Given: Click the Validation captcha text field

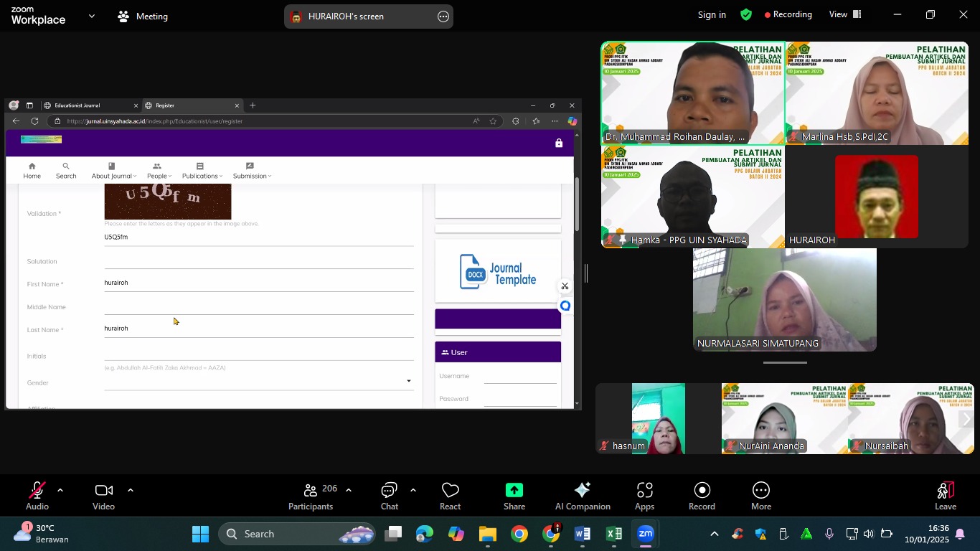Looking at the screenshot, I should point(259,237).
